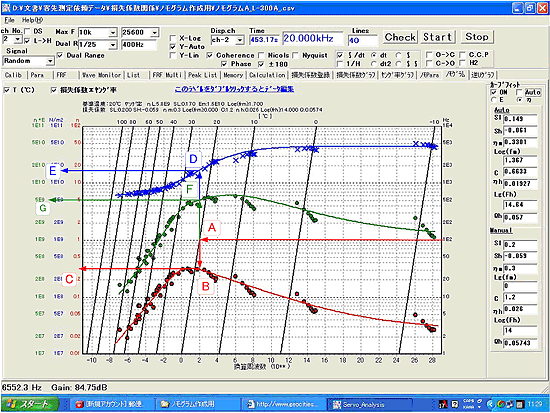Switch to the Para tab

pyautogui.click(x=37, y=75)
